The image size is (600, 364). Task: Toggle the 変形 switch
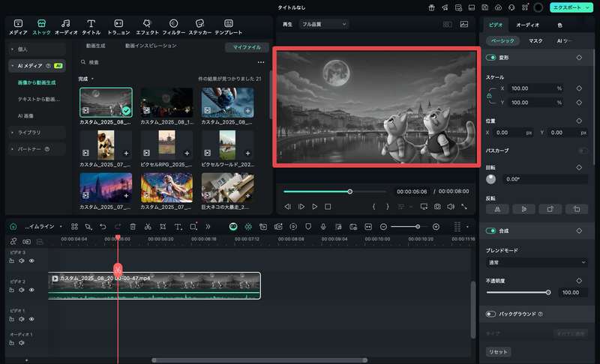491,57
